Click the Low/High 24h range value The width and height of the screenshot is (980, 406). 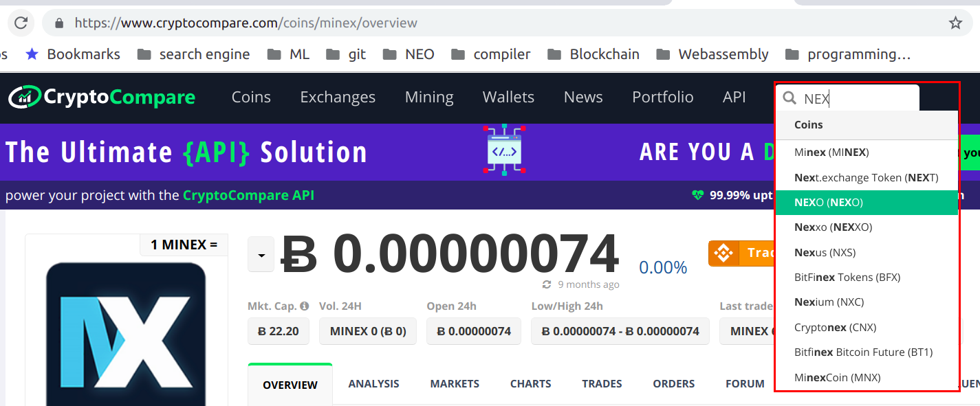click(x=620, y=331)
